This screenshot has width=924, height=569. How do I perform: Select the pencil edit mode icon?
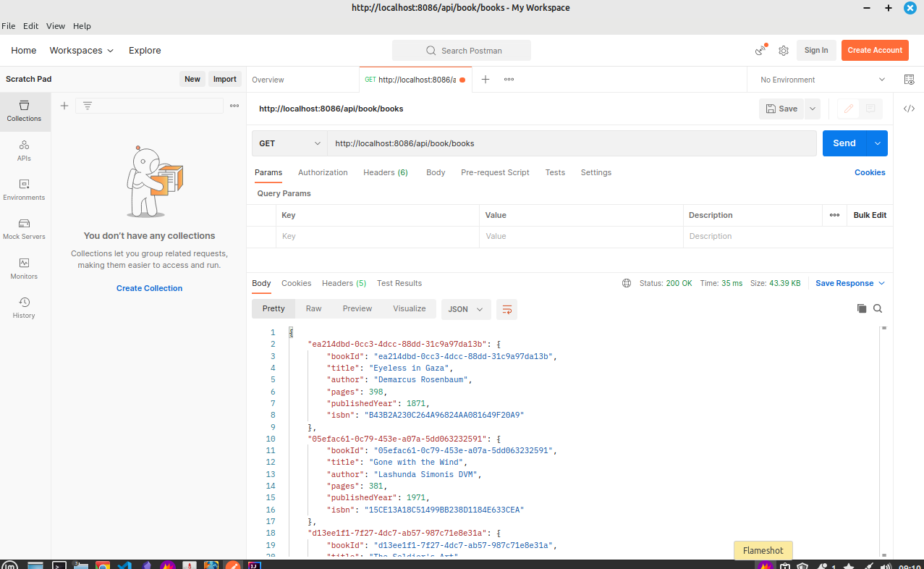click(849, 109)
